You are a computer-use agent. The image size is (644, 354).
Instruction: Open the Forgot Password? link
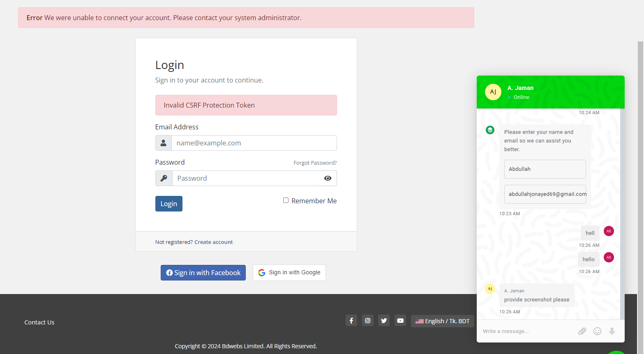[315, 163]
